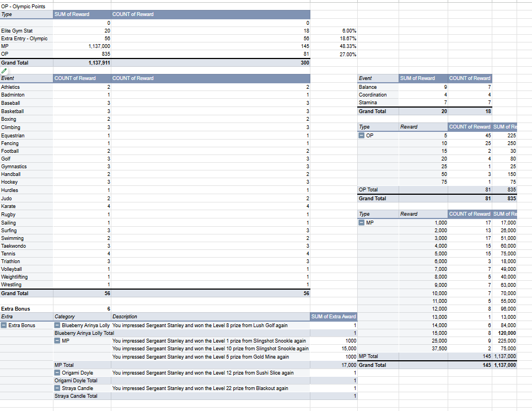Click the pencil edit pivot table icon

point(4,71)
